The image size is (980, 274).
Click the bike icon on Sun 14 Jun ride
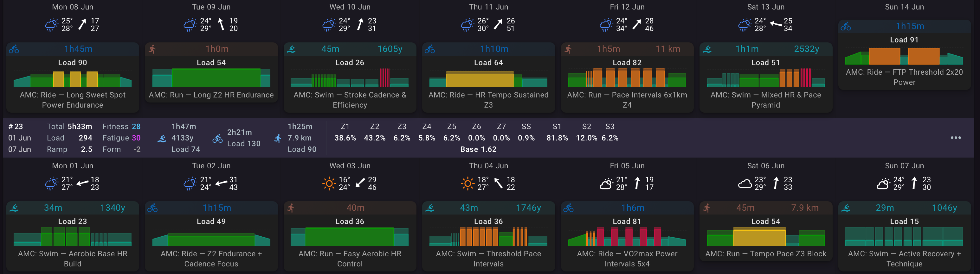[x=846, y=26]
